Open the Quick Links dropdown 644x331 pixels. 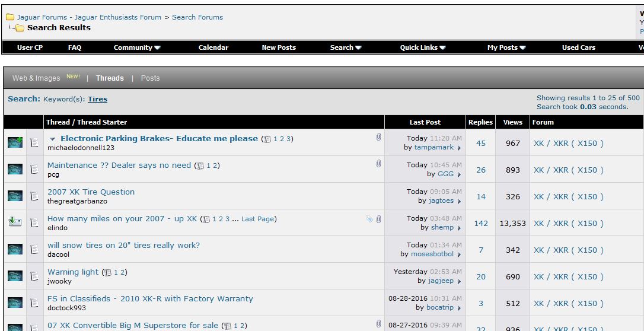click(x=423, y=47)
